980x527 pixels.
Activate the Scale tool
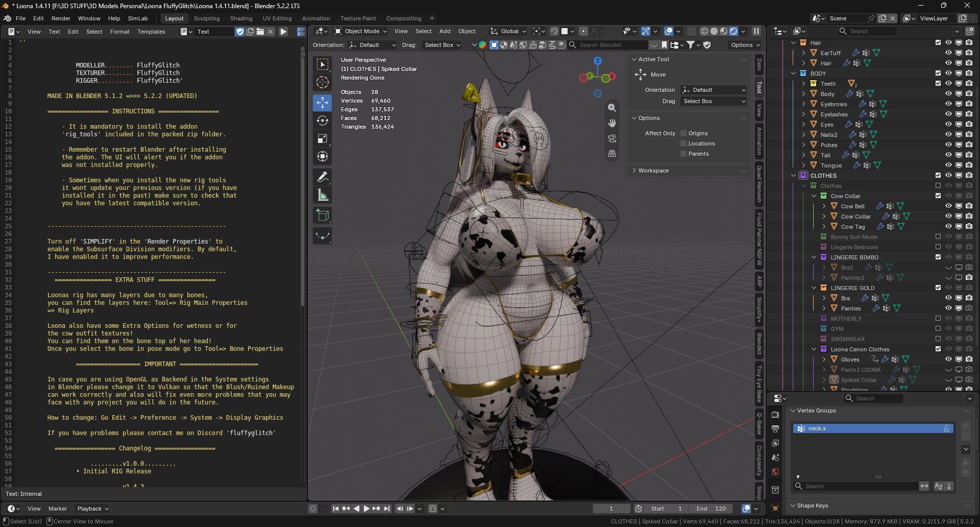tap(323, 138)
